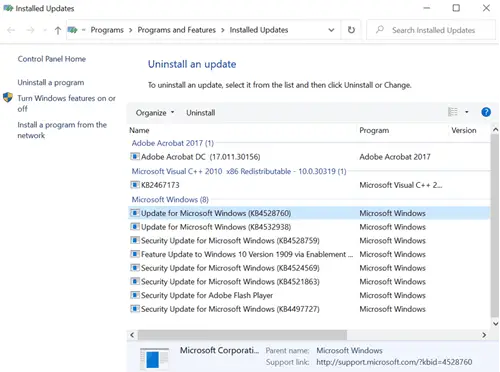Click the Forward navigation arrow
This screenshot has width=500, height=372.
click(x=30, y=30)
